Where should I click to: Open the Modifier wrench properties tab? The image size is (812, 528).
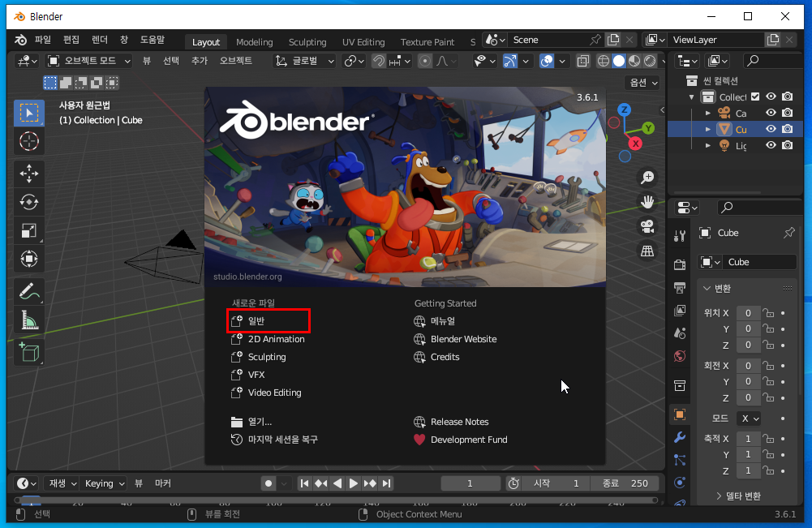tap(680, 437)
